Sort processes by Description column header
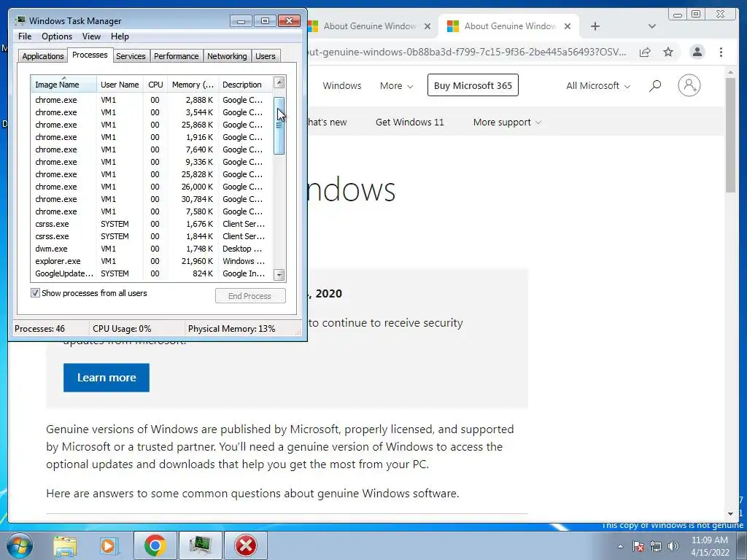The width and height of the screenshot is (747, 560). pos(245,85)
